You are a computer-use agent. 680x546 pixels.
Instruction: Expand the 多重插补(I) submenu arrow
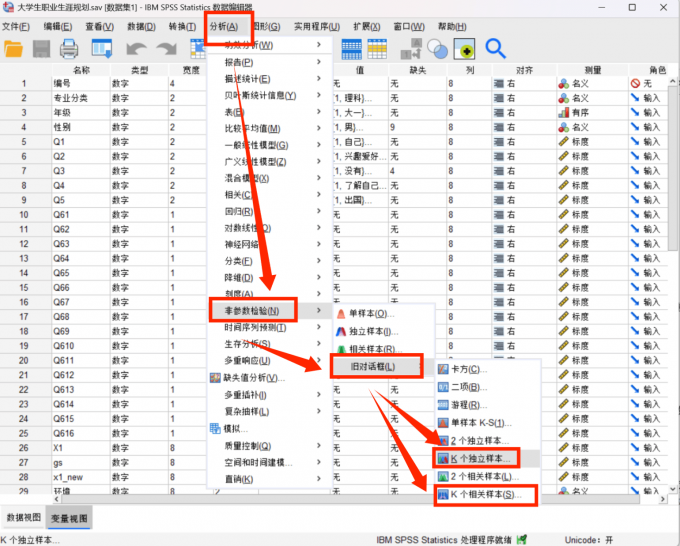(x=319, y=394)
